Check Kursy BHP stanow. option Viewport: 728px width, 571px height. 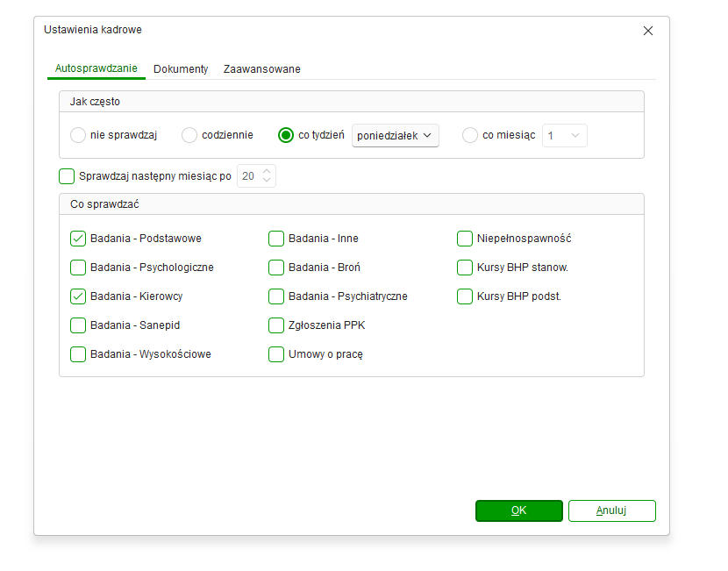(465, 268)
